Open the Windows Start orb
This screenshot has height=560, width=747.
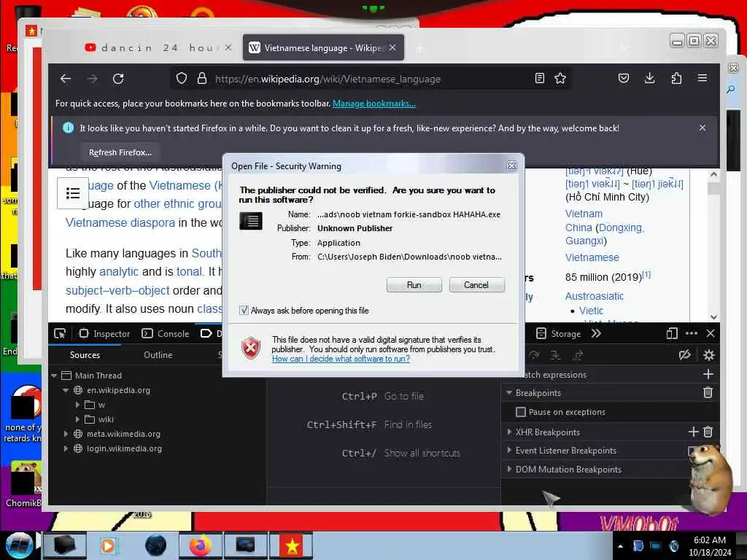tap(20, 545)
